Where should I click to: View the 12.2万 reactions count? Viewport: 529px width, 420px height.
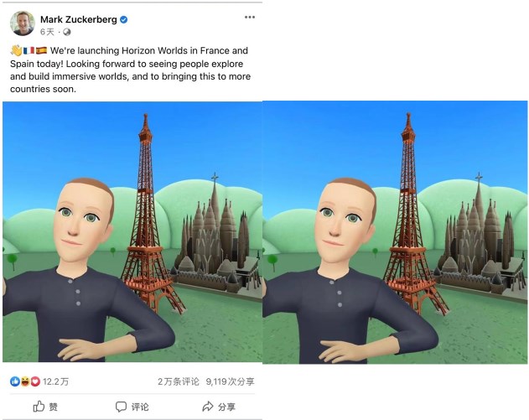coord(55,381)
